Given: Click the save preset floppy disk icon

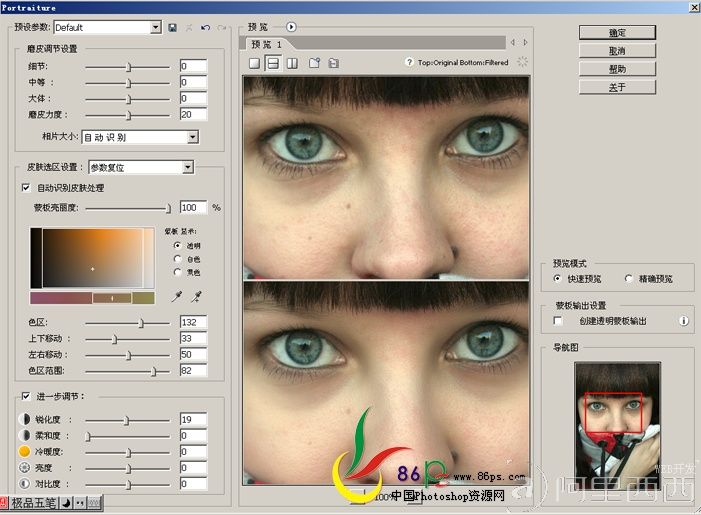Looking at the screenshot, I should click(173, 28).
